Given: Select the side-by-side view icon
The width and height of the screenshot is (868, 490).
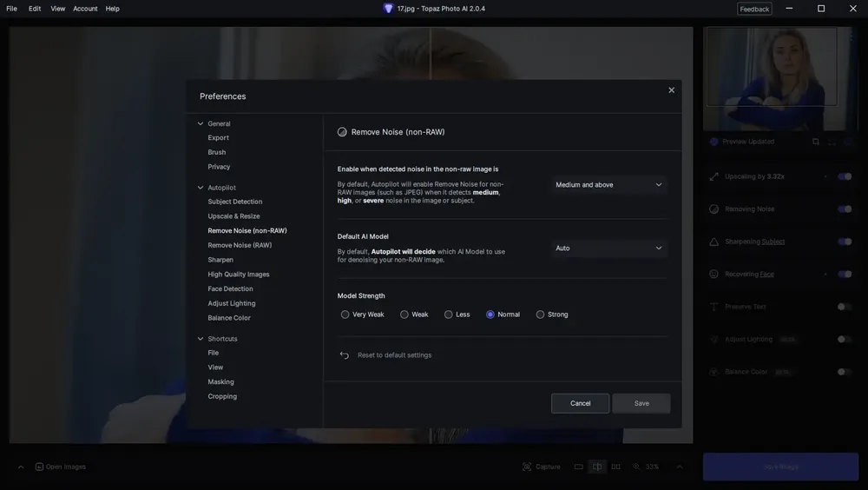Looking at the screenshot, I should pos(615,467).
